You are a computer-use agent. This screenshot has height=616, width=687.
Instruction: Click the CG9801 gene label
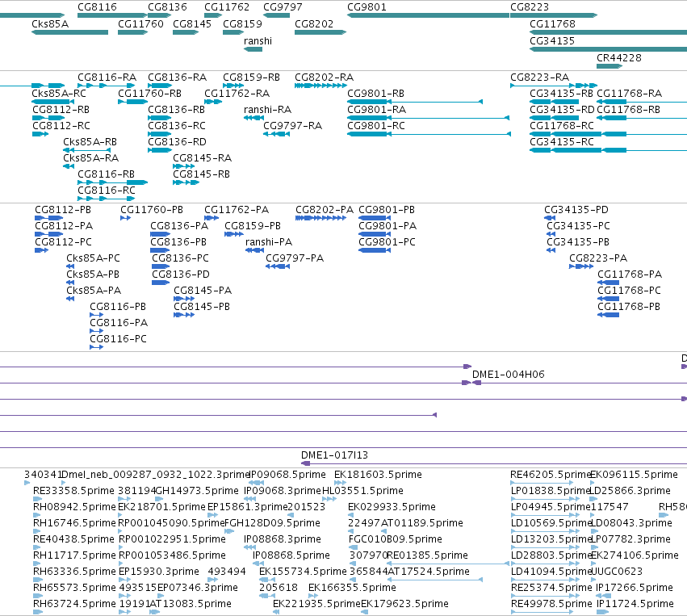pos(367,7)
